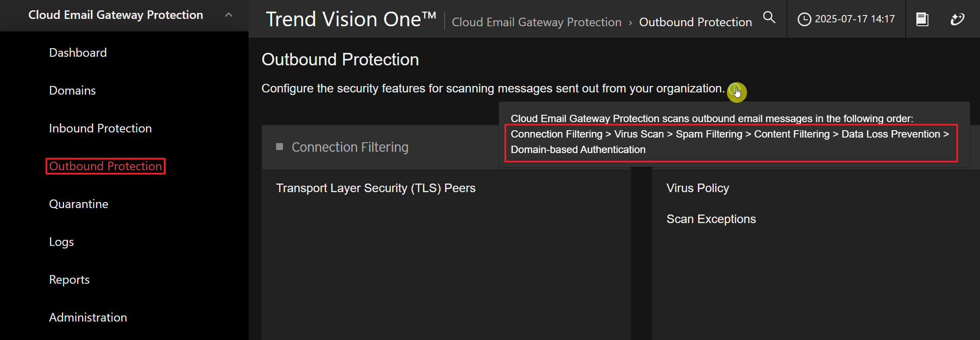The image size is (980, 340).
Task: Go to Domains in the sidebar
Action: click(x=72, y=91)
